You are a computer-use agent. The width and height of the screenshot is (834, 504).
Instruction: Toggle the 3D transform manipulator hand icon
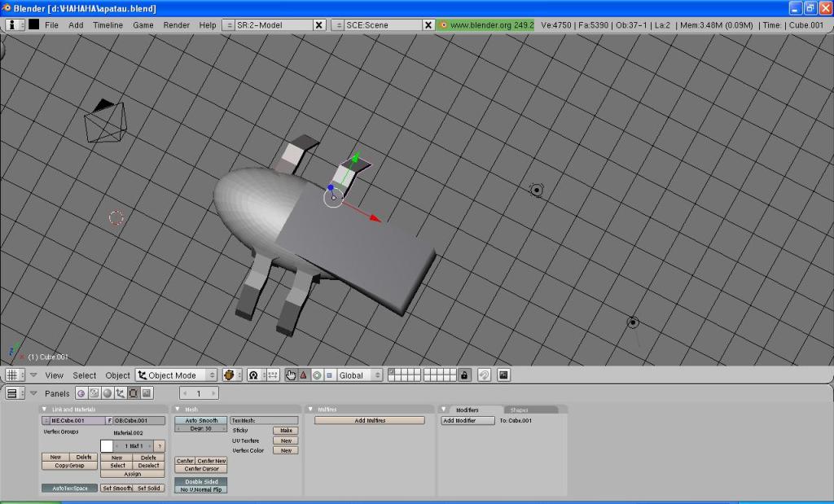click(291, 375)
